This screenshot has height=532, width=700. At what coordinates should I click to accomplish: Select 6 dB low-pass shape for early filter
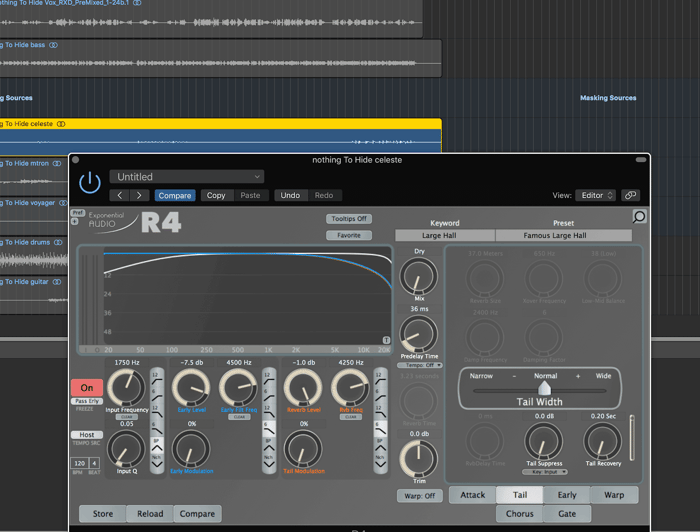click(x=268, y=428)
